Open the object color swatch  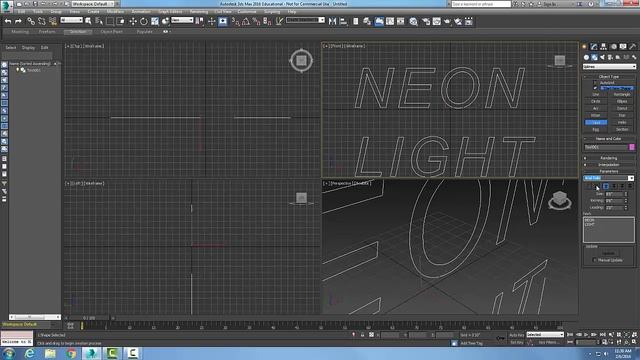click(632, 147)
